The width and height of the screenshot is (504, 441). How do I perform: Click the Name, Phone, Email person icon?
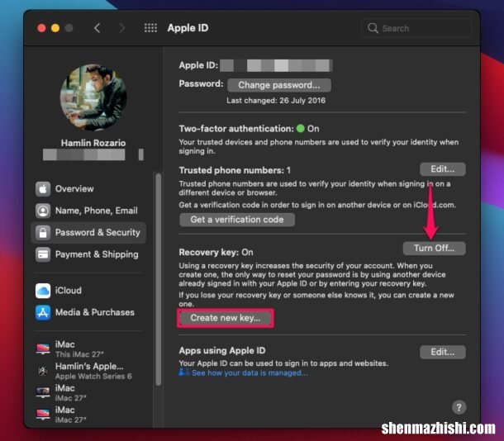[x=43, y=211]
